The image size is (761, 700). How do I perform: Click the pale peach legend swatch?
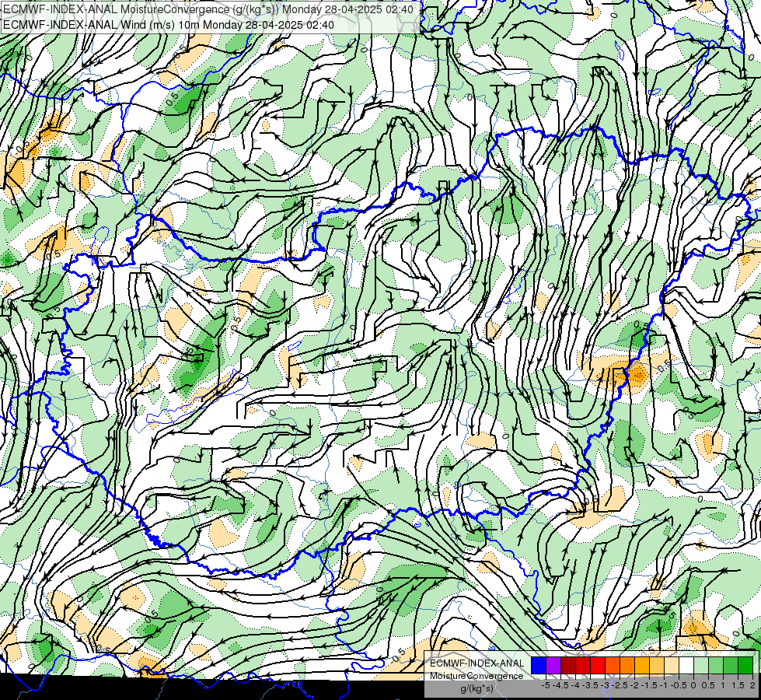tap(672, 665)
